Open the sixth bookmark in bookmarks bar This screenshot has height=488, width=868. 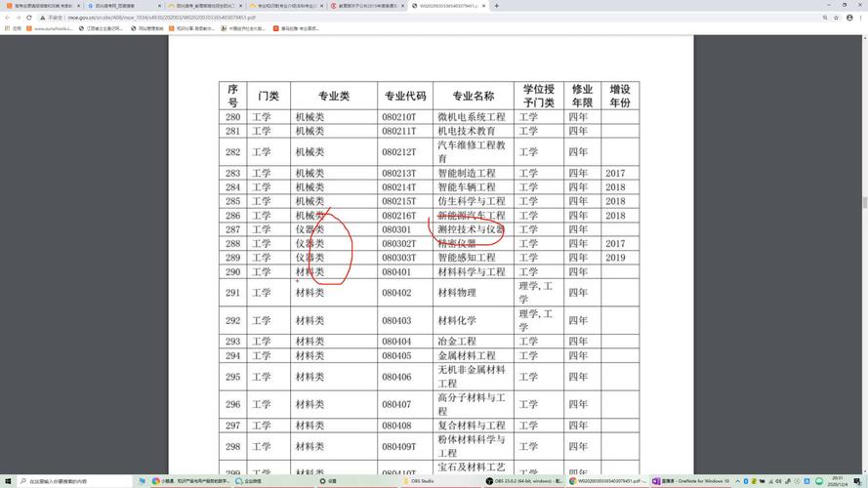coord(243,28)
